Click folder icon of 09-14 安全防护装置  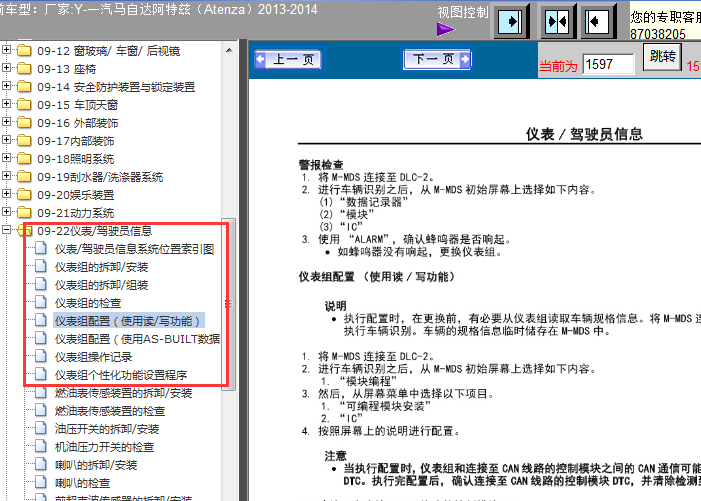click(x=24, y=86)
